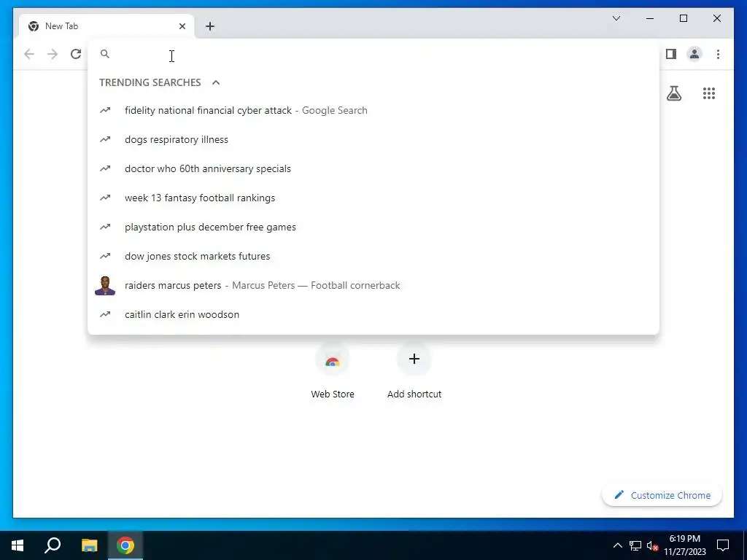Select 'fidelity national financial cyber attack' suggestion
Viewport: 747px width, 560px height.
tap(373, 111)
